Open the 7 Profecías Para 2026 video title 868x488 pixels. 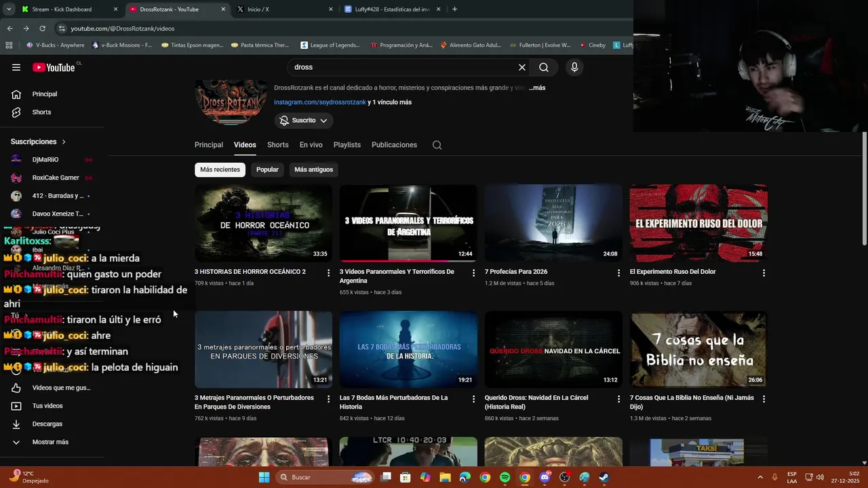point(516,272)
